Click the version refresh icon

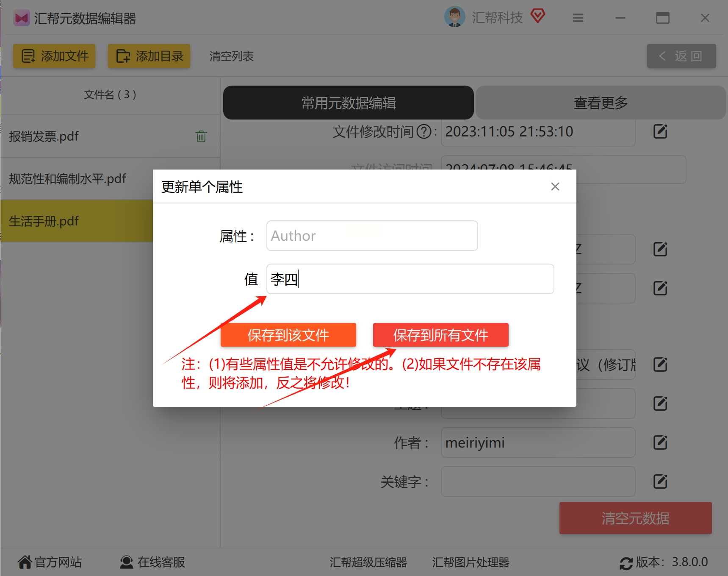coord(626,563)
